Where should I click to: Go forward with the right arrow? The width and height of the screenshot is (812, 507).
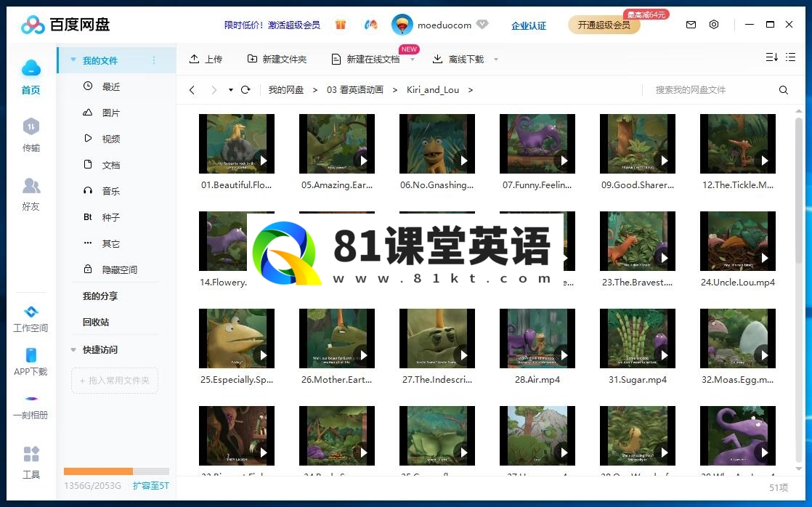coord(214,90)
